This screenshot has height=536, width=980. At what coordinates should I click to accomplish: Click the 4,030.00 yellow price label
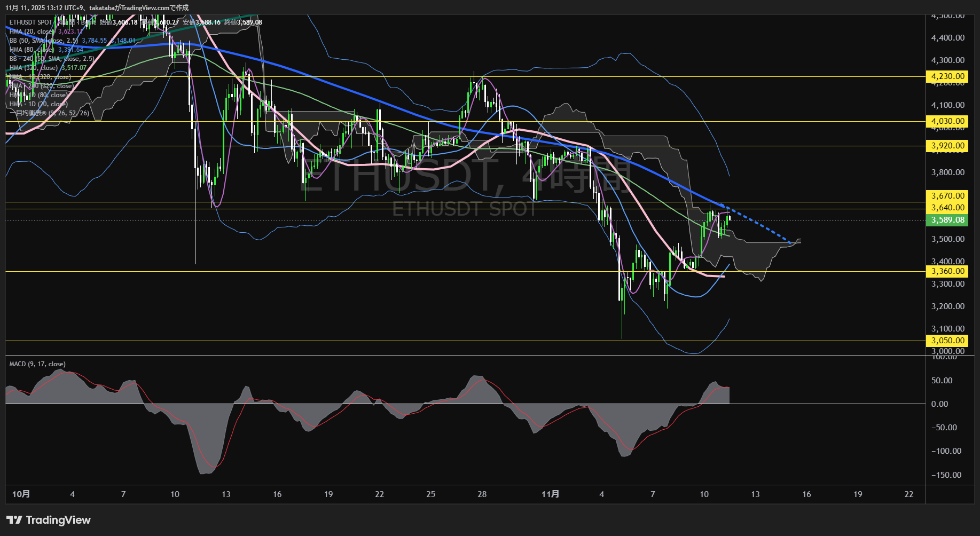click(947, 121)
